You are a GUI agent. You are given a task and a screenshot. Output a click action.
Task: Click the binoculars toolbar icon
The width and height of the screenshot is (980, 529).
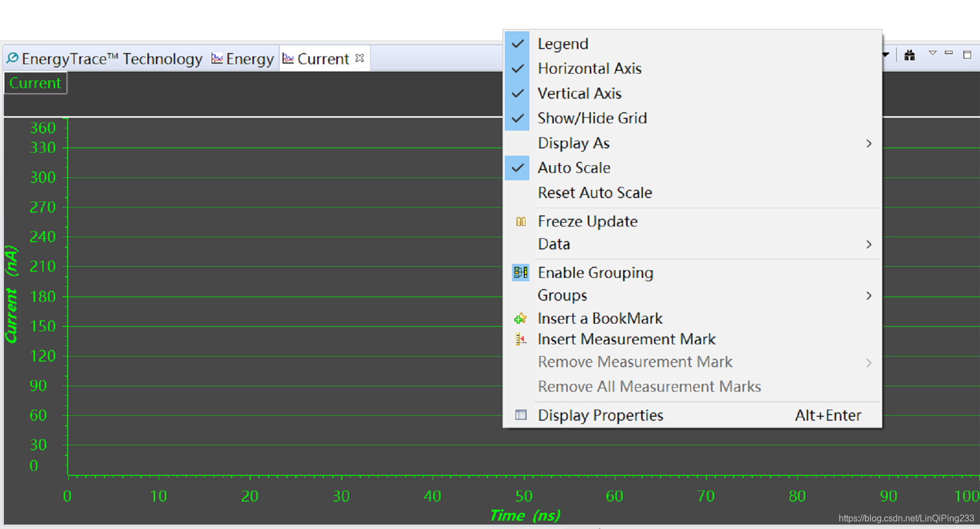[910, 55]
